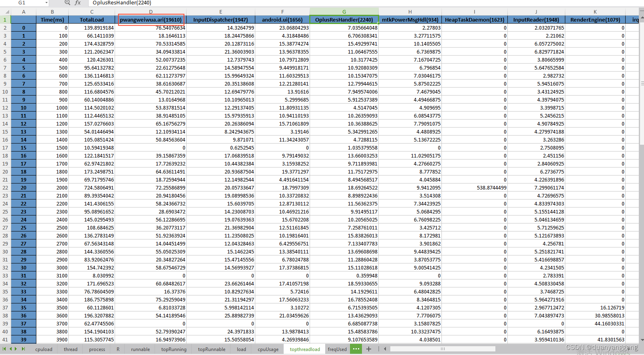644x355 pixels.
Task: Select column C header
Action: point(92,12)
